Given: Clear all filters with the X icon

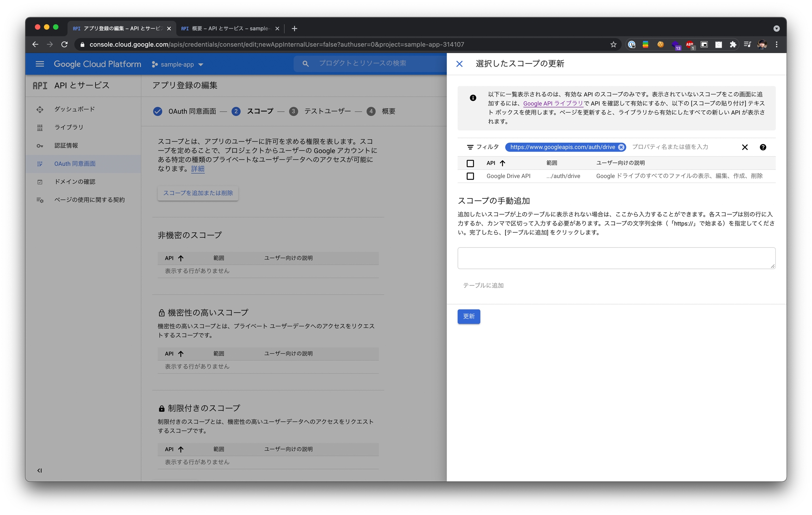Looking at the screenshot, I should pos(745,147).
